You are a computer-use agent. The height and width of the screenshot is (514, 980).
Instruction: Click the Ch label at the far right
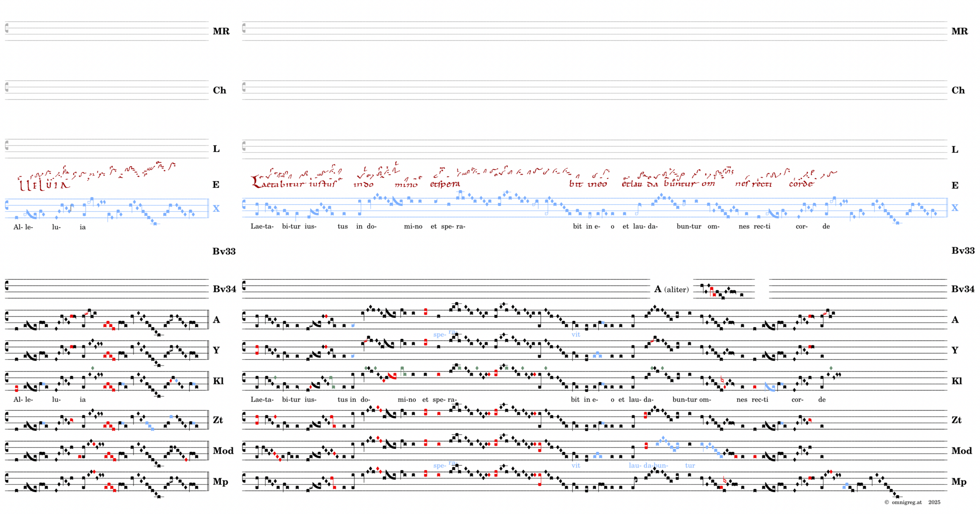[958, 91]
